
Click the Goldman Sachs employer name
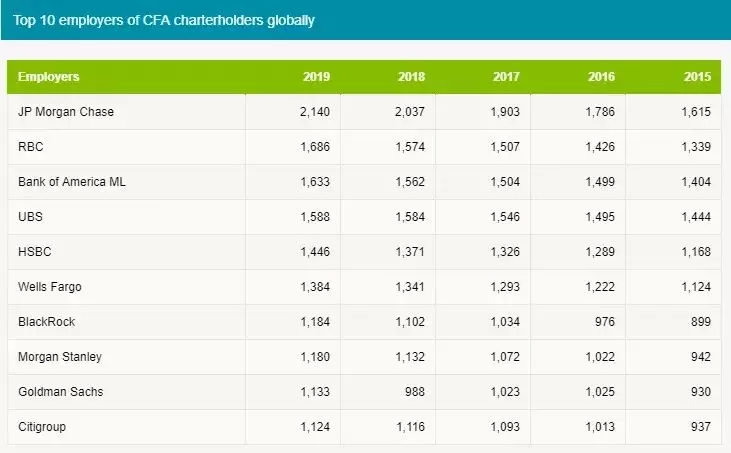pyautogui.click(x=61, y=392)
